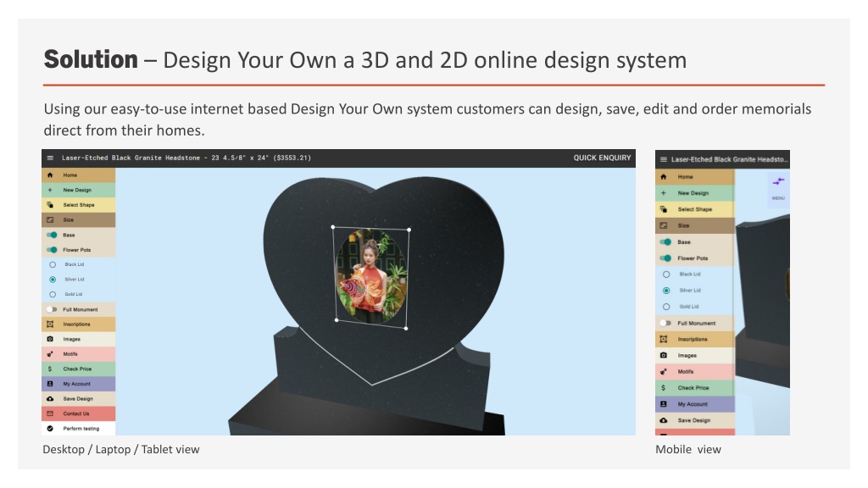Select the Gold Lid radio in desktop sidebar
The width and height of the screenshot is (868, 488).
coord(53,294)
